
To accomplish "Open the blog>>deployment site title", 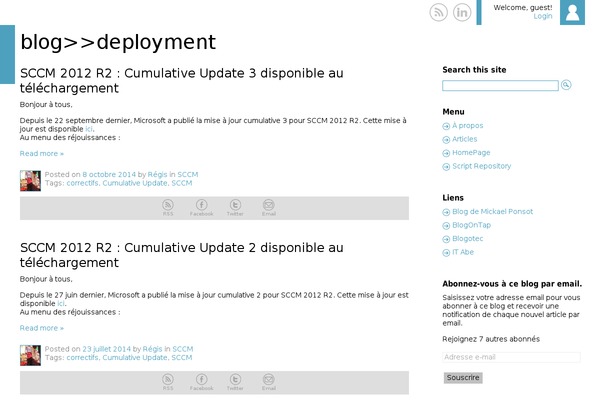I will tap(118, 42).
